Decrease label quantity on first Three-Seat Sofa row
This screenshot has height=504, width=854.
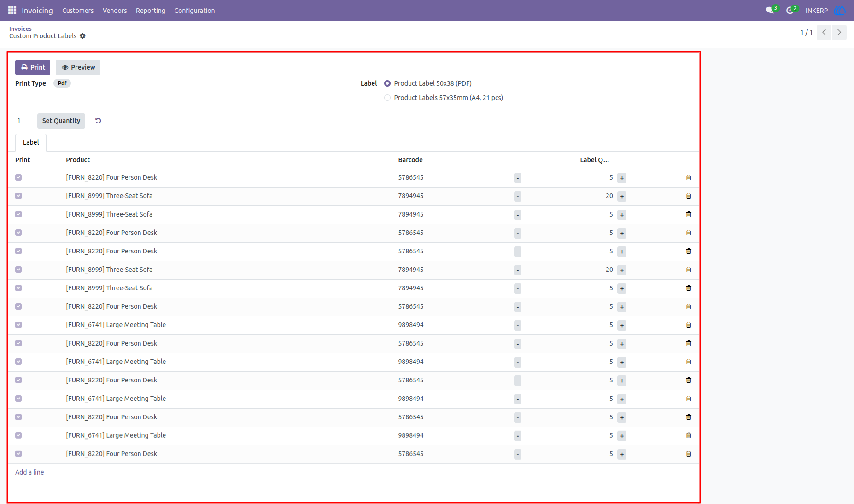[x=518, y=196]
